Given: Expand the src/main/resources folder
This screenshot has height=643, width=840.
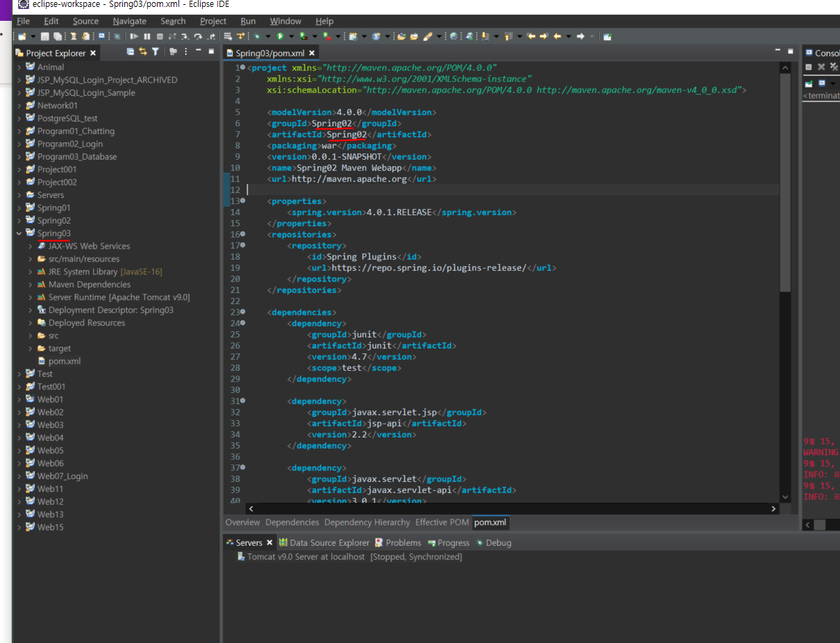Looking at the screenshot, I should (31, 259).
